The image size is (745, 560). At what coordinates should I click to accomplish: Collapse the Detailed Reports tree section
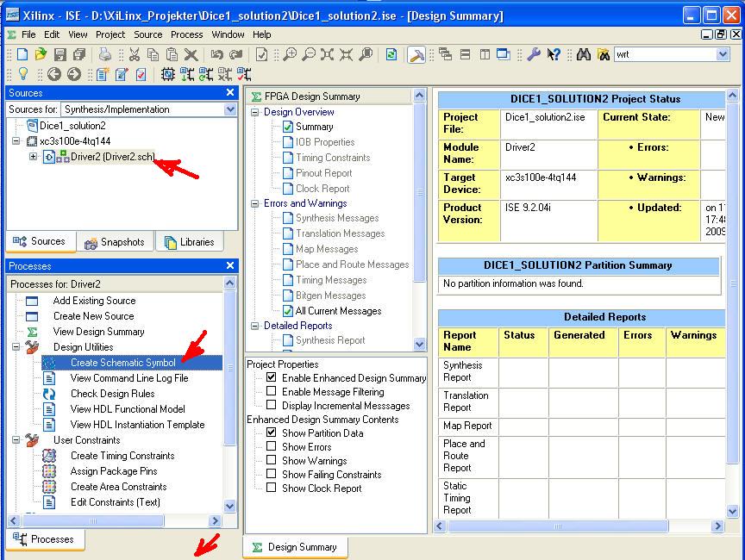(x=255, y=326)
